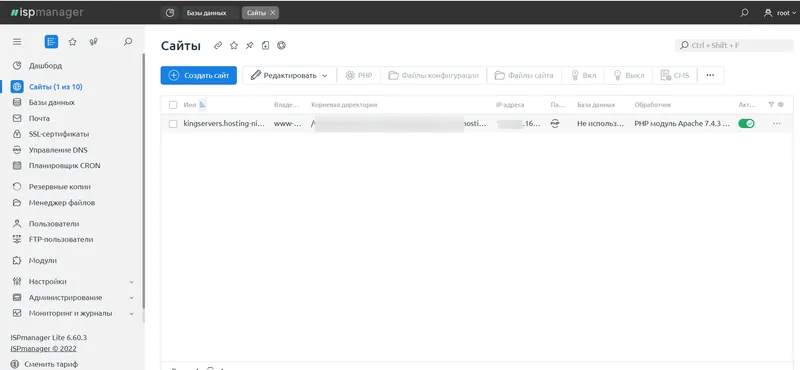This screenshot has height=370, width=800.
Task: Tick the kingservers.hosting row checkbox
Action: [x=173, y=124]
